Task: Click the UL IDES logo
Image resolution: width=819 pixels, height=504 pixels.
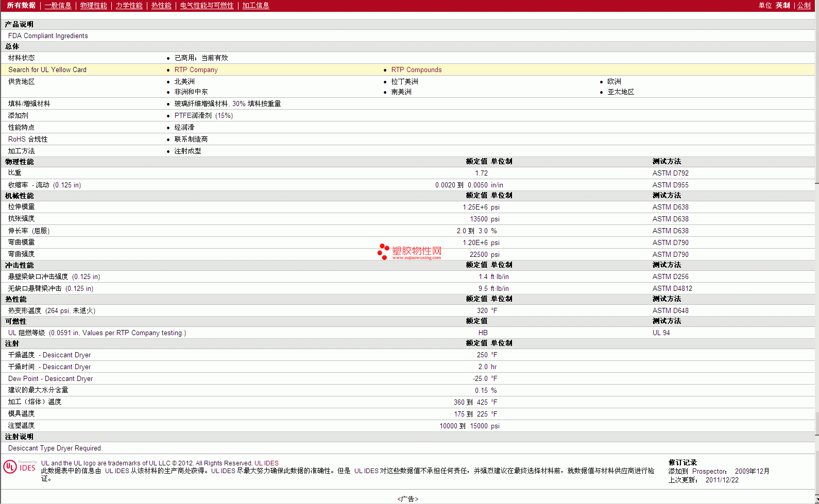Action: [x=20, y=466]
